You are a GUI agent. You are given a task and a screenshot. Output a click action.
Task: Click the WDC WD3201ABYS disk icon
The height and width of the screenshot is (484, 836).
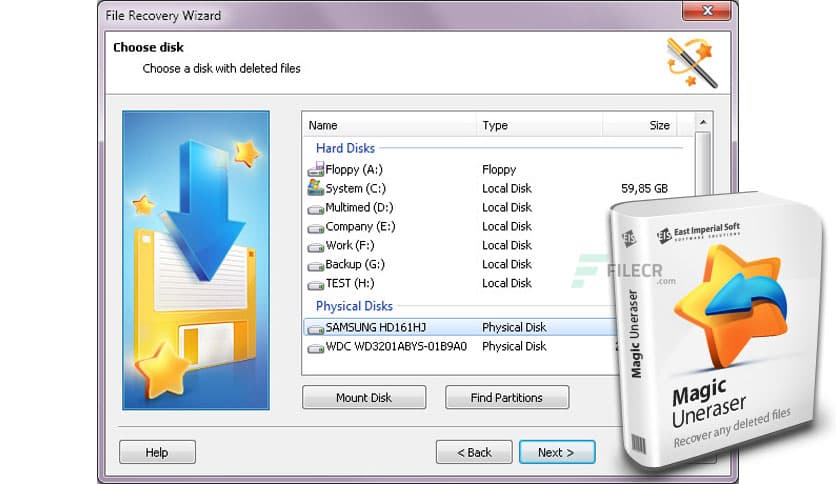click(x=316, y=348)
